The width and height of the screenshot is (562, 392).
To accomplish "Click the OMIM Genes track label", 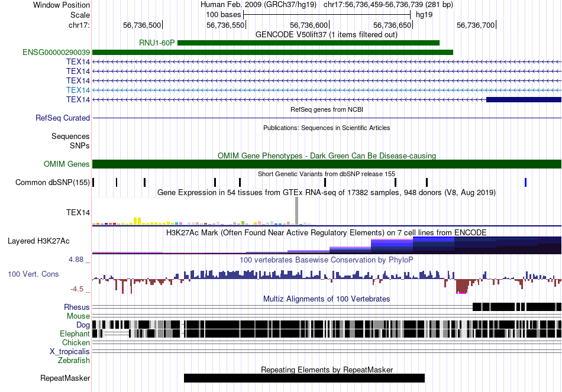I will 66,164.
